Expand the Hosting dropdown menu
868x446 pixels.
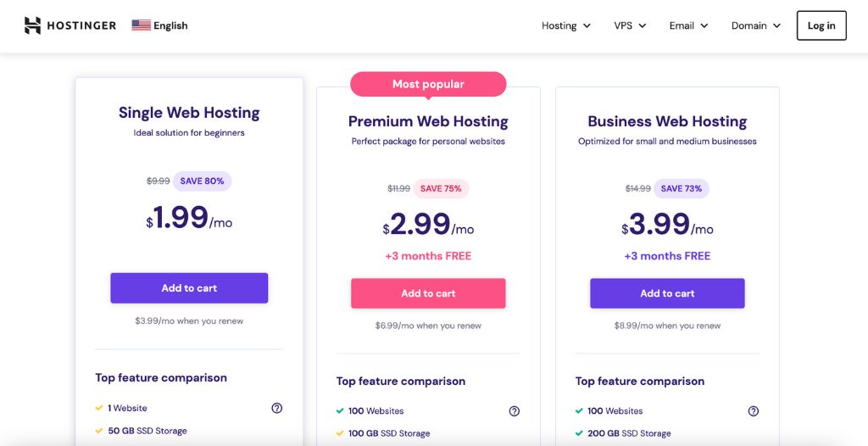tap(566, 25)
